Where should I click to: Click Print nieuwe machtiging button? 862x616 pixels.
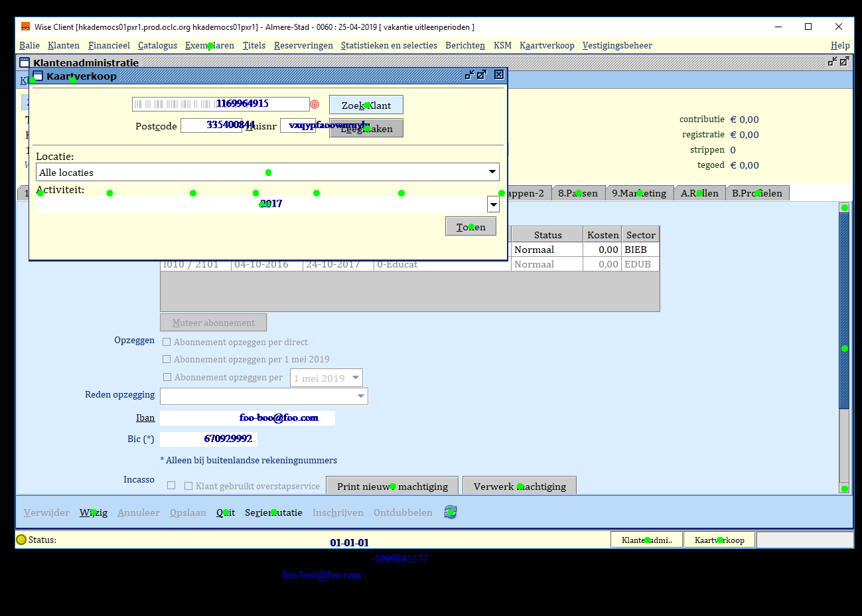coord(392,486)
